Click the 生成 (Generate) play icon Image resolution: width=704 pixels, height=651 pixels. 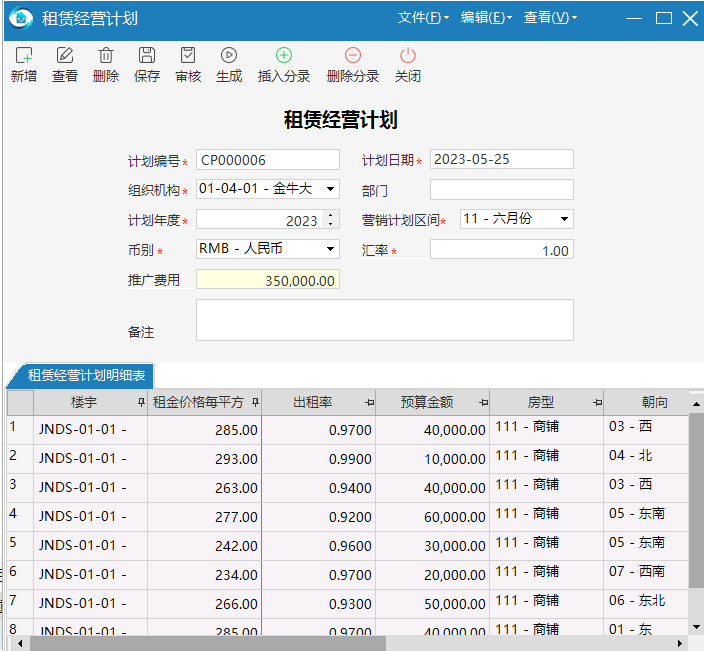[229, 56]
